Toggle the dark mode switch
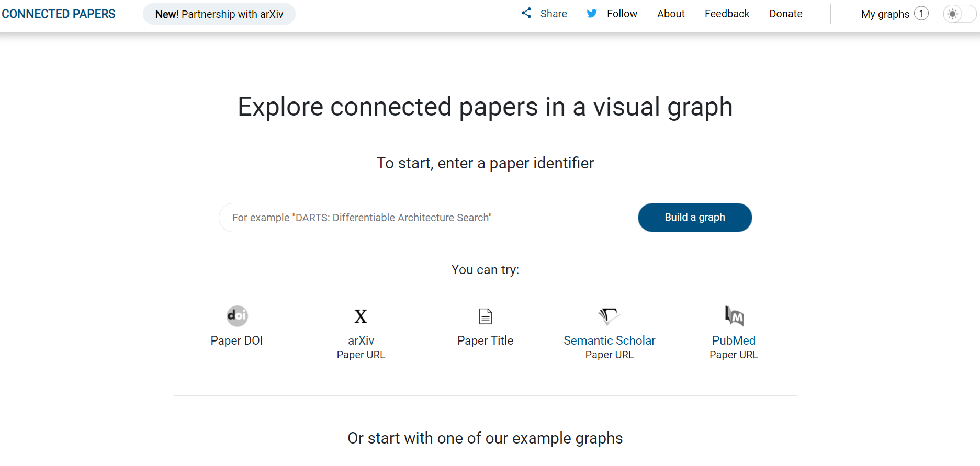The height and width of the screenshot is (466, 980). click(959, 14)
